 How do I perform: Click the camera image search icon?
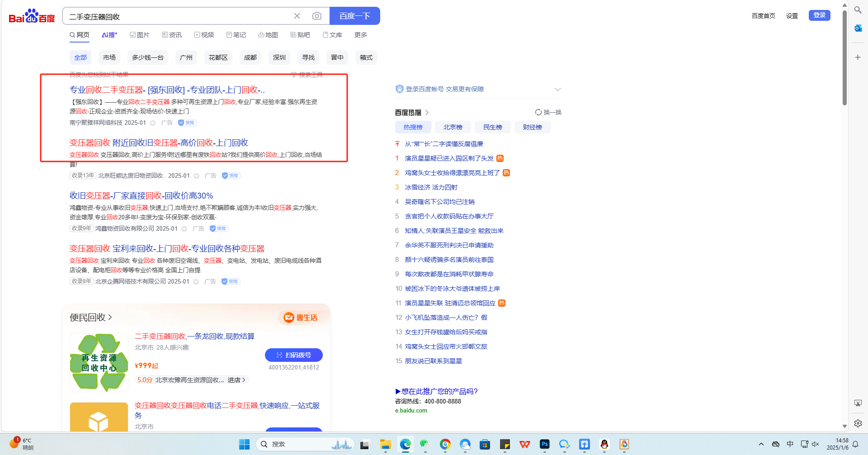(x=317, y=16)
